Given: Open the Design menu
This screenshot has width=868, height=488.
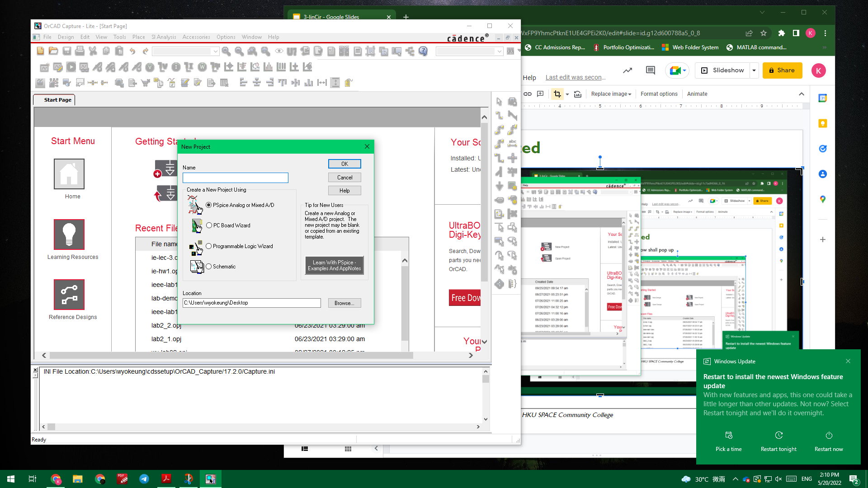Looking at the screenshot, I should [x=66, y=37].
